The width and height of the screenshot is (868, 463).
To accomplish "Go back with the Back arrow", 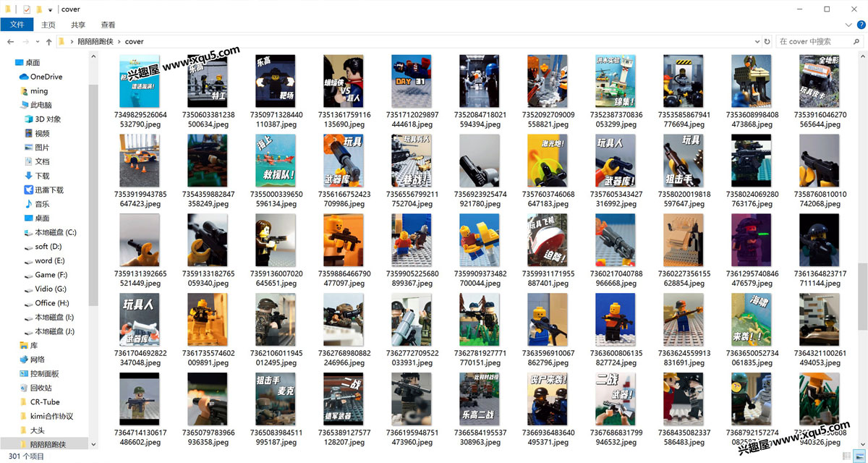I will click(9, 42).
